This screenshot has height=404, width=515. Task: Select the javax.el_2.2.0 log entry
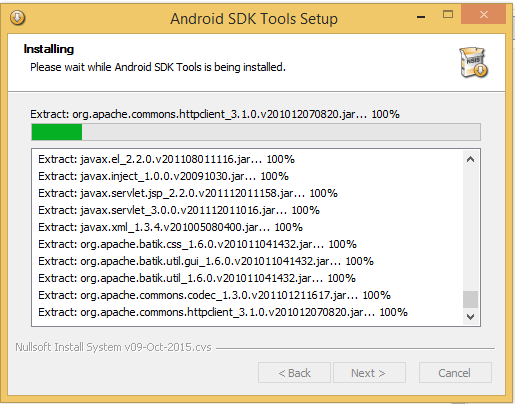[166, 159]
